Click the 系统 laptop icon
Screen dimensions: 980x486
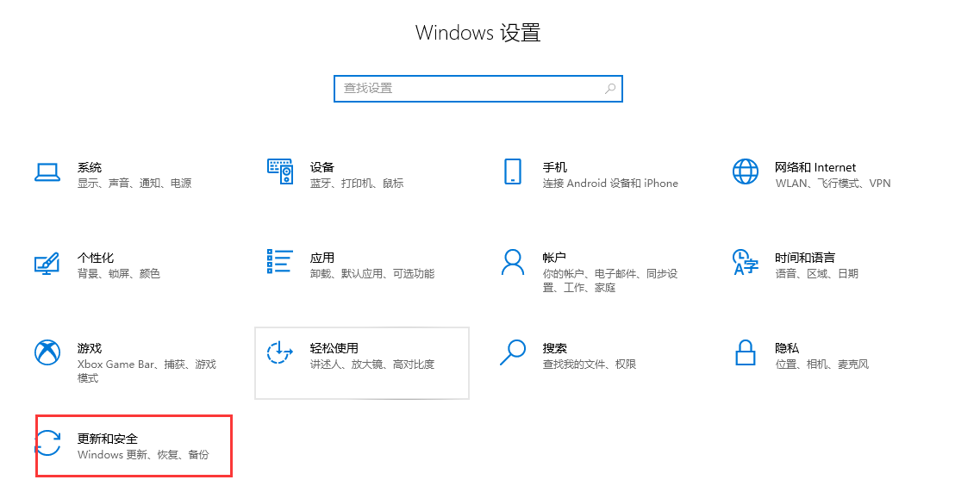click(47, 172)
